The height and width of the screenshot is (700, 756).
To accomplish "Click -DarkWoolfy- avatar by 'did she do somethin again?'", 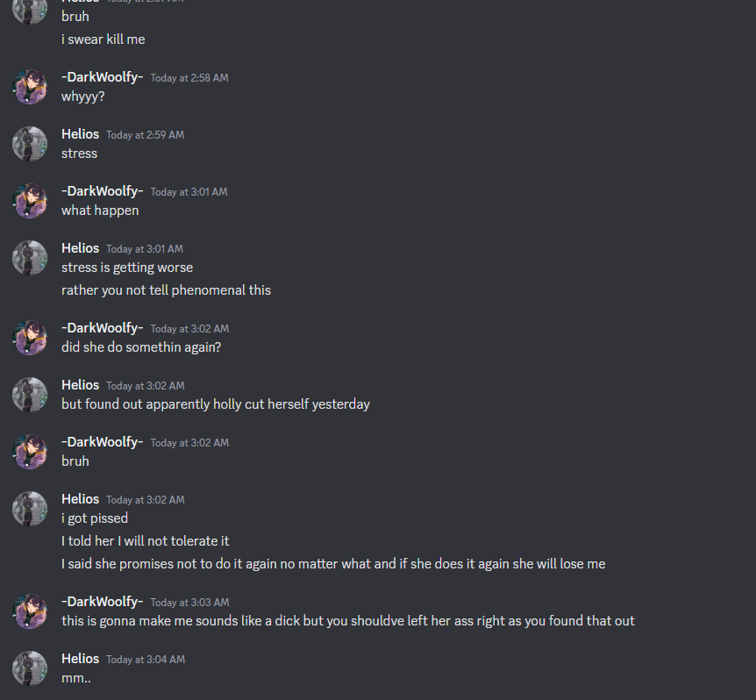I will pos(30,338).
